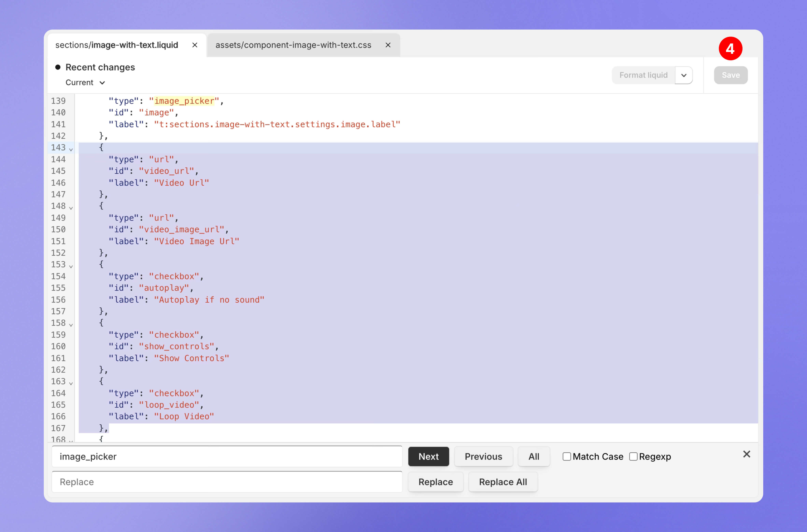Click the Next search button
The height and width of the screenshot is (532, 807).
pyautogui.click(x=429, y=457)
